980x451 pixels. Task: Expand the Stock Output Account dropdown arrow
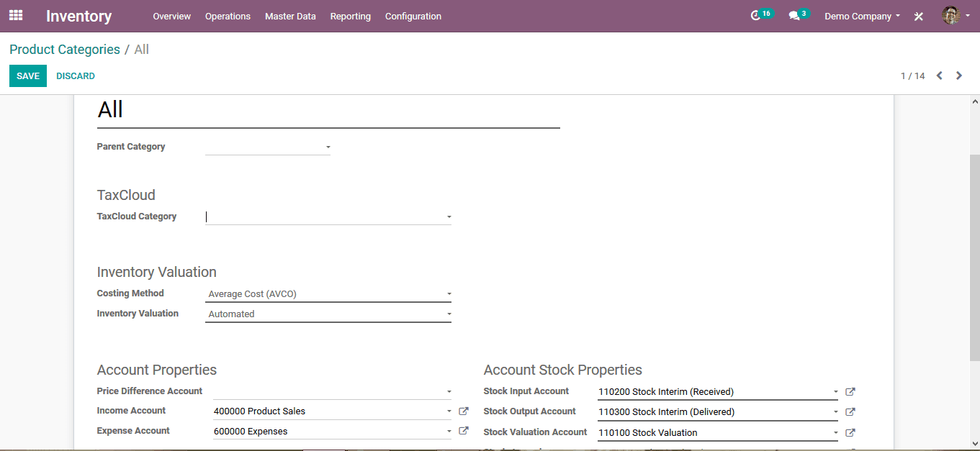pyautogui.click(x=835, y=412)
